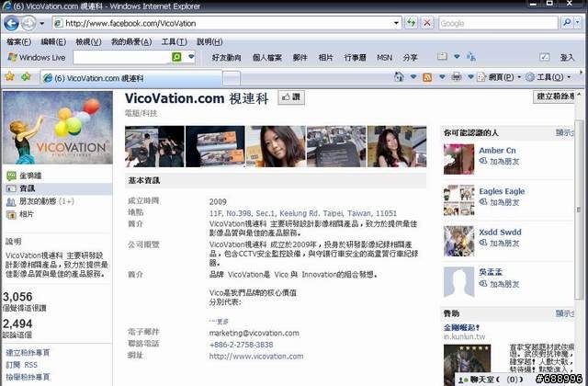Screen dimensions: 588x386
Task: Click the first photo strip thumbnail
Action: click(154, 146)
